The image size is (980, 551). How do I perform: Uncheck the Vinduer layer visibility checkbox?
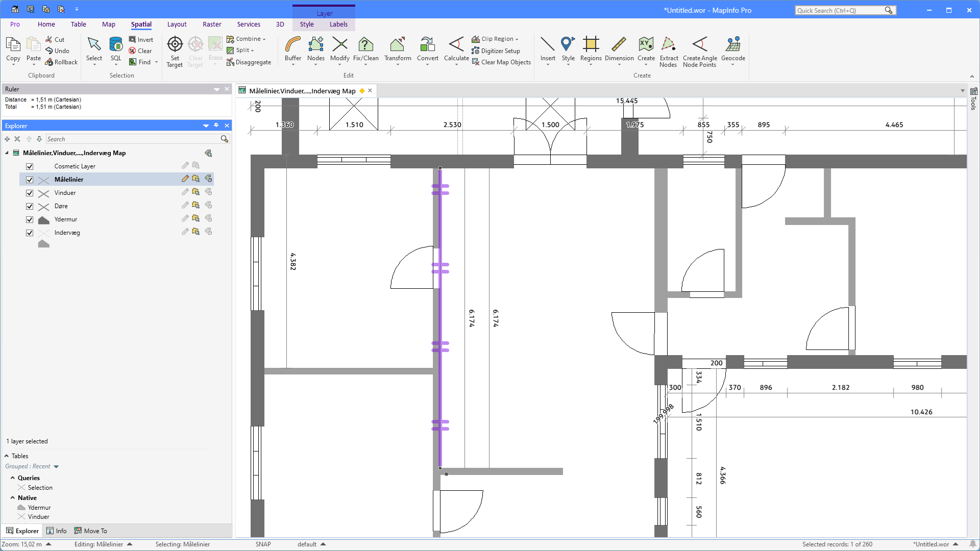30,193
